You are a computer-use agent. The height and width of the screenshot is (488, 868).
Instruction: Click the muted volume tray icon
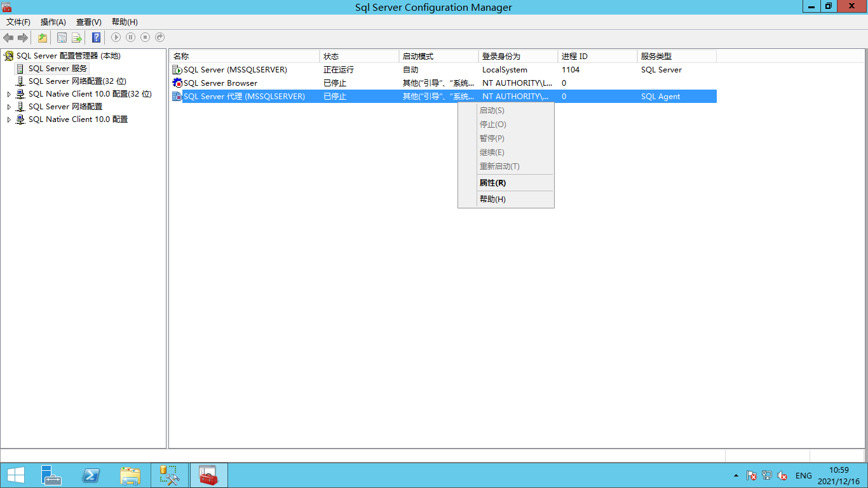(783, 475)
